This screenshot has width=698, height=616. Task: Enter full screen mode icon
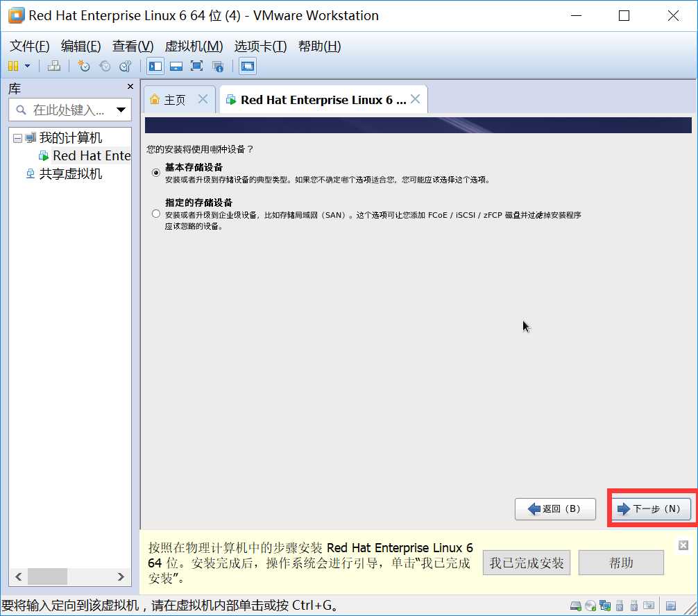pos(196,67)
